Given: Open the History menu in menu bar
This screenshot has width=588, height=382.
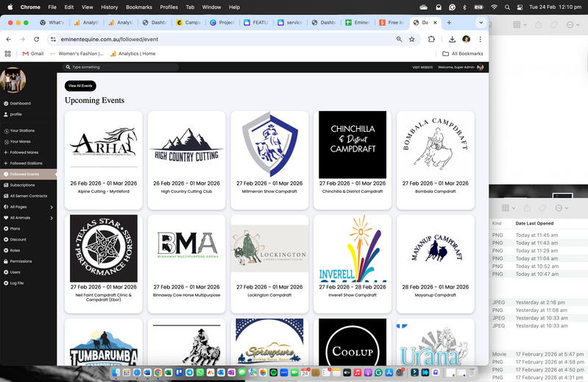Looking at the screenshot, I should pos(109,7).
